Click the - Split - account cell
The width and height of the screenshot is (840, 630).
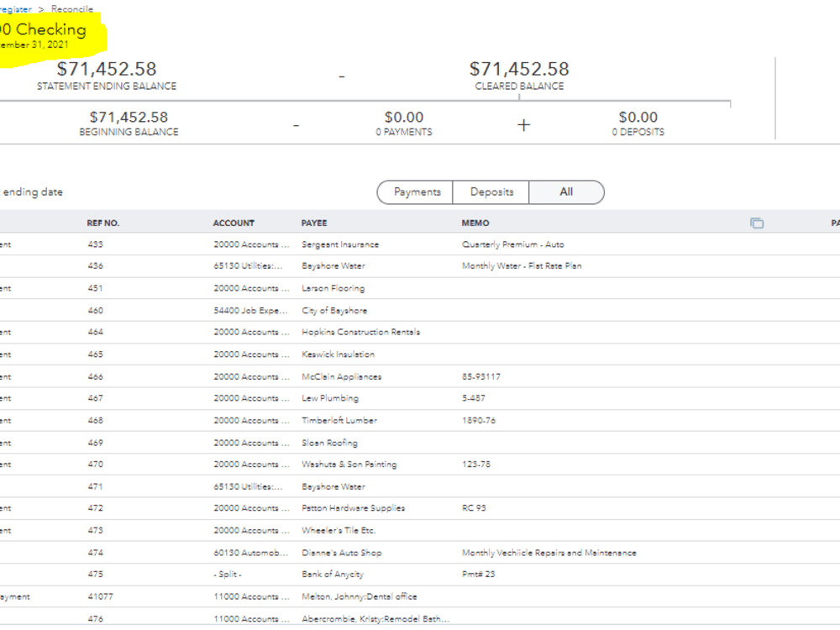point(228,575)
